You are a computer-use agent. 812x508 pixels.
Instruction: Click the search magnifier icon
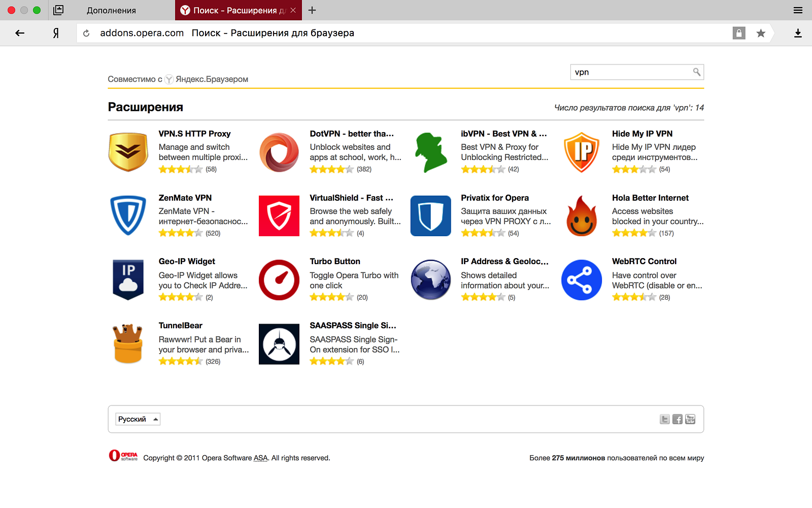pyautogui.click(x=697, y=72)
